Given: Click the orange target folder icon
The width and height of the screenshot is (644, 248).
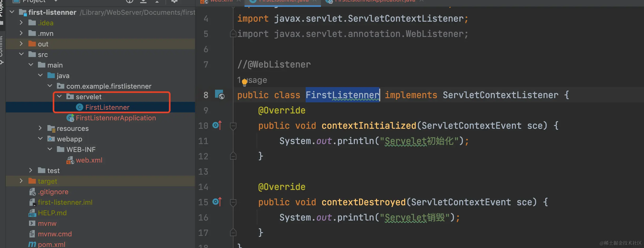Looking at the screenshot, I should (x=32, y=181).
